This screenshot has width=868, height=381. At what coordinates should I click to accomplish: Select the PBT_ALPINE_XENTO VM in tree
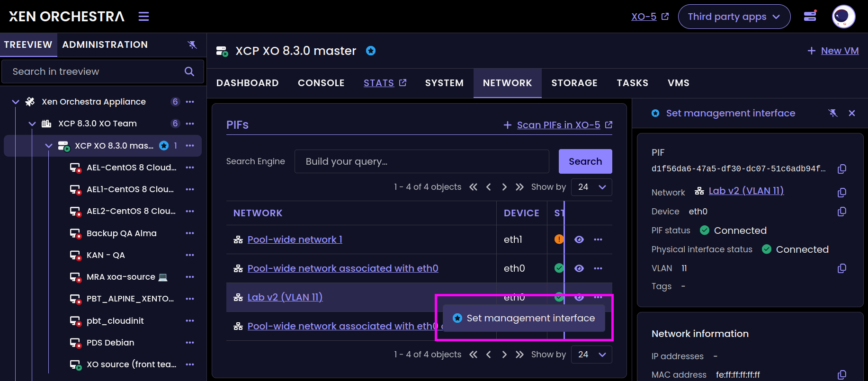point(130,299)
